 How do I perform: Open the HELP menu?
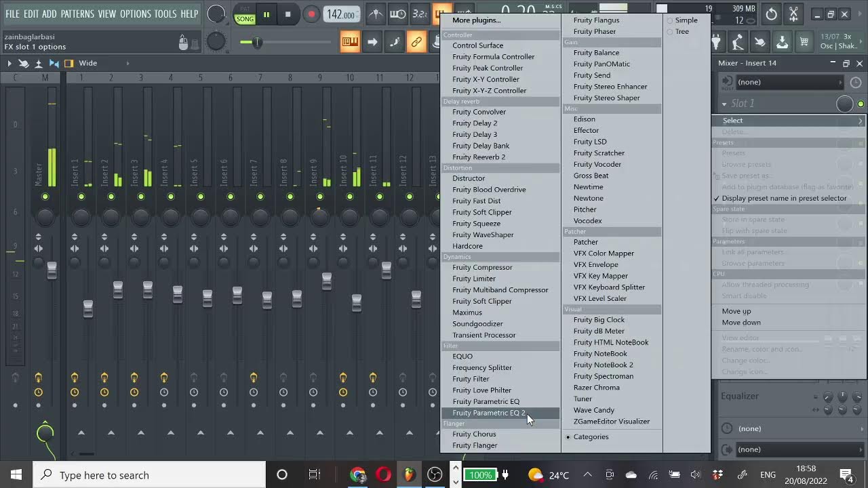tap(189, 14)
